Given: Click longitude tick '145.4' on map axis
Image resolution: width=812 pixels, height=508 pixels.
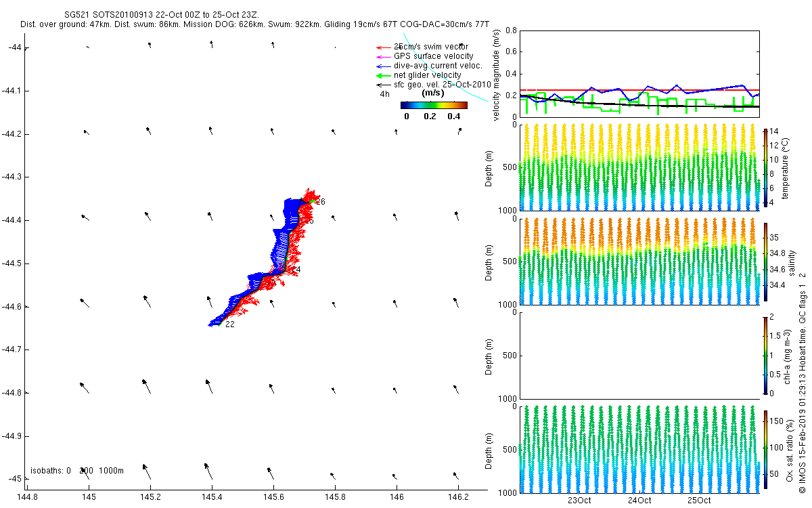Looking at the screenshot, I should click(x=212, y=498).
